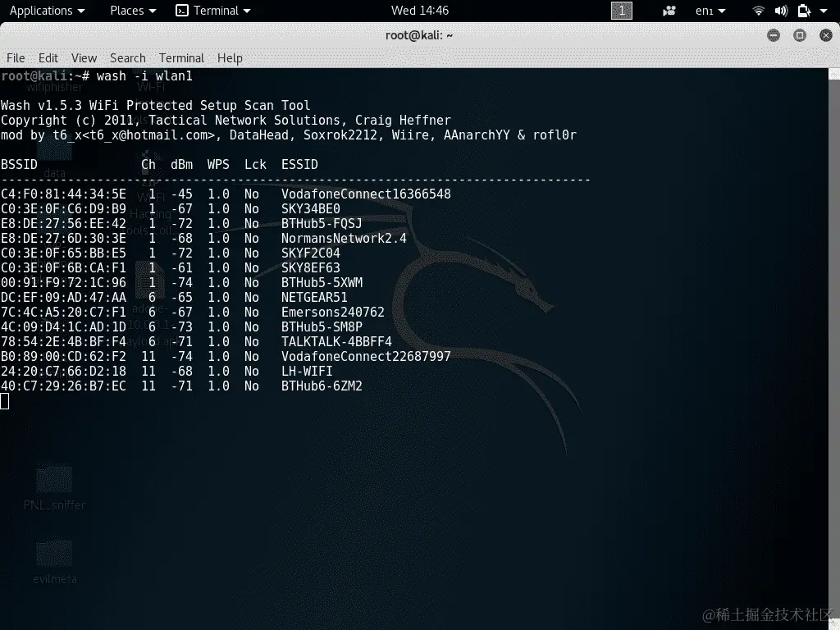Click the power/battery tray icon
Screen dimensions: 840x630
(804, 11)
